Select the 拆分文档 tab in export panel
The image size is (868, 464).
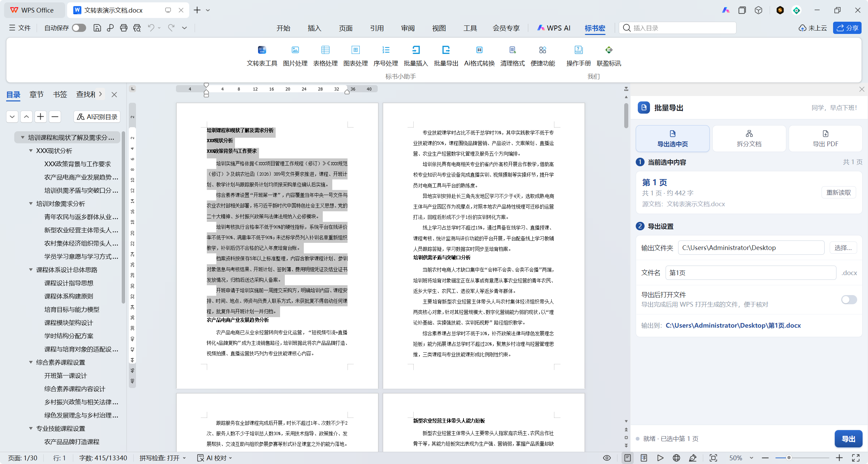749,138
